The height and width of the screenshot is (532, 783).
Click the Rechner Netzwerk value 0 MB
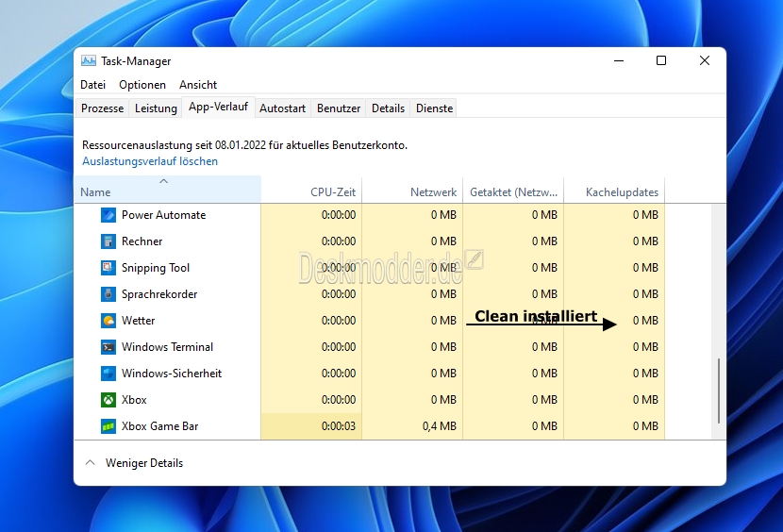tap(444, 241)
